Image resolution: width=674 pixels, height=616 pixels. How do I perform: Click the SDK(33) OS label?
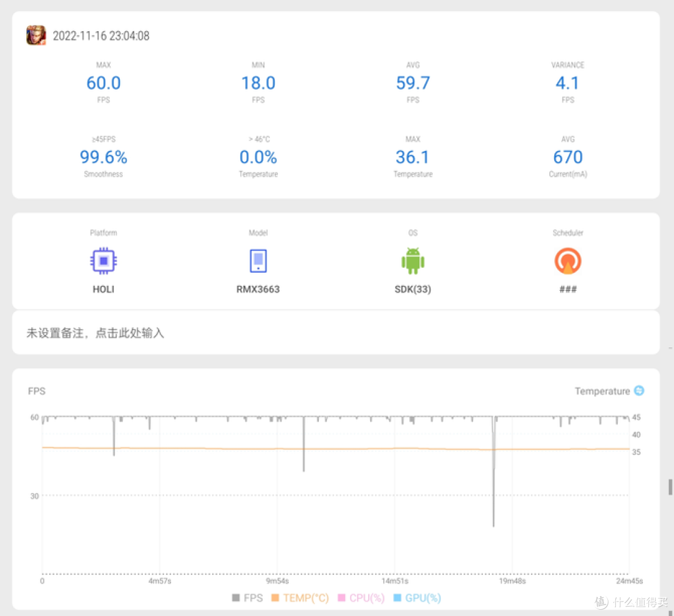click(413, 290)
